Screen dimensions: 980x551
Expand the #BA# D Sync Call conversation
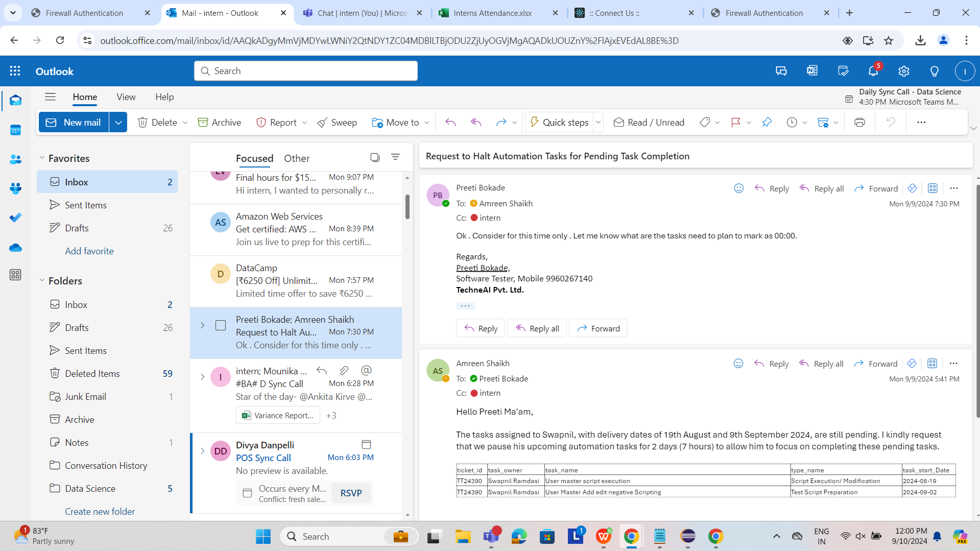(x=202, y=377)
